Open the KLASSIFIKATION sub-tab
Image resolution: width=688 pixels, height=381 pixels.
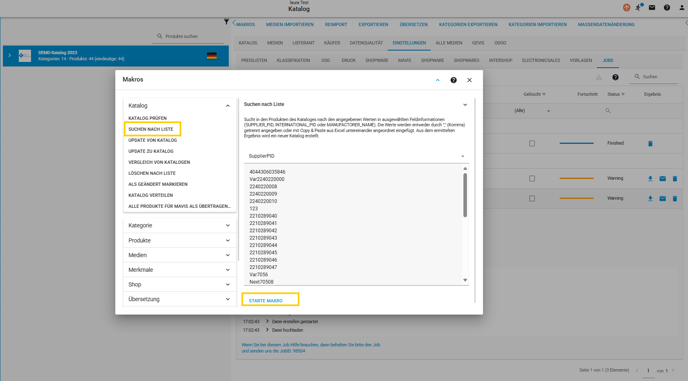pyautogui.click(x=293, y=61)
